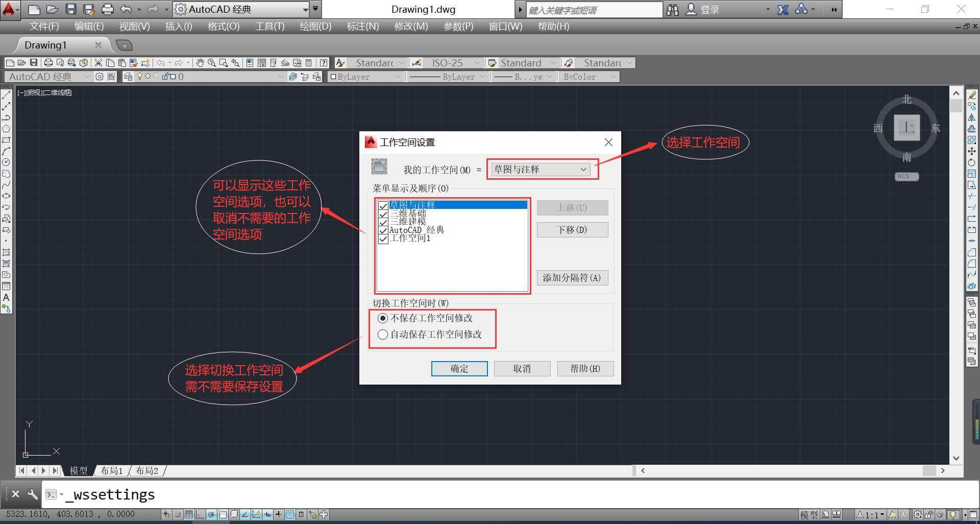The image size is (980, 524).
Task: Select 自动保存工作空间修改 radio button
Action: [383, 335]
